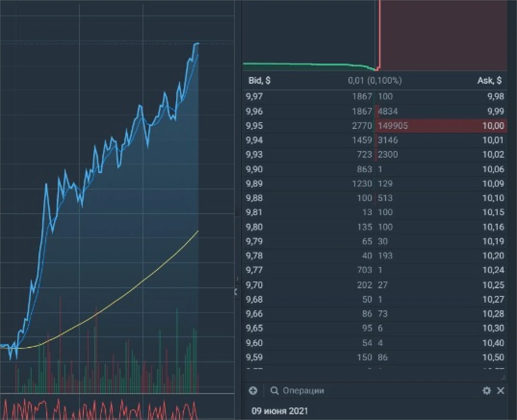The image size is (517, 420).
Task: Click the spread value 0,01 (0,100%)
Action: [375, 80]
